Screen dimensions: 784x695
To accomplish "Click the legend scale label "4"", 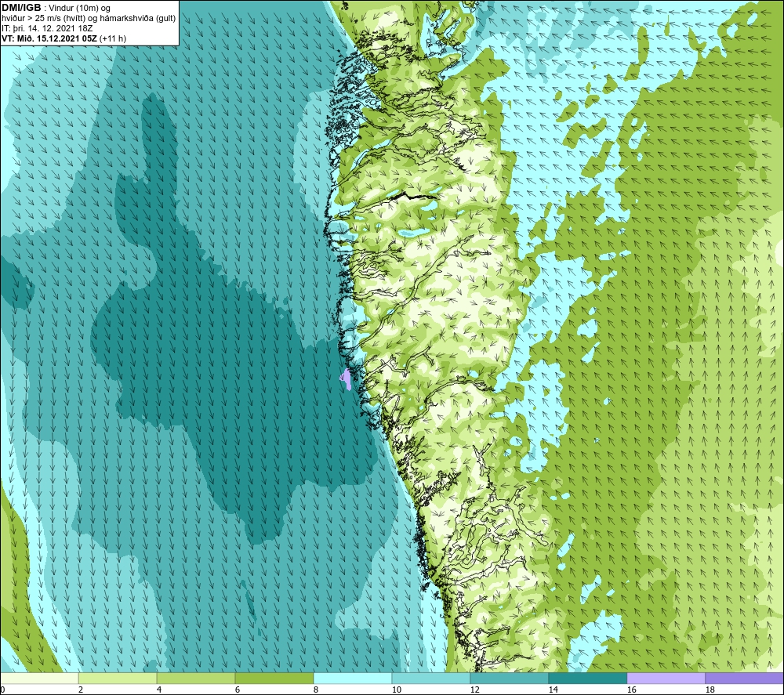I will click(x=158, y=690).
